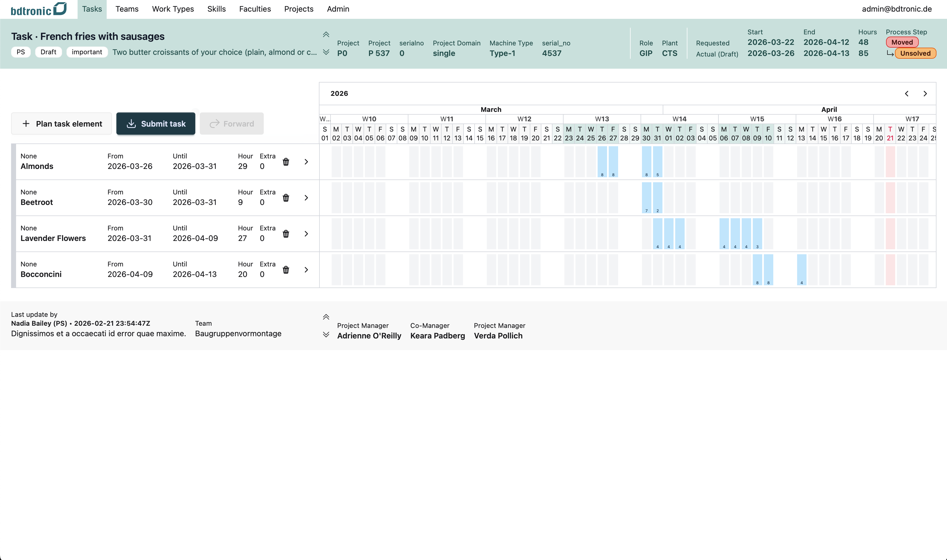This screenshot has width=947, height=560.
Task: Click the bdtronic logo
Action: click(x=39, y=9)
